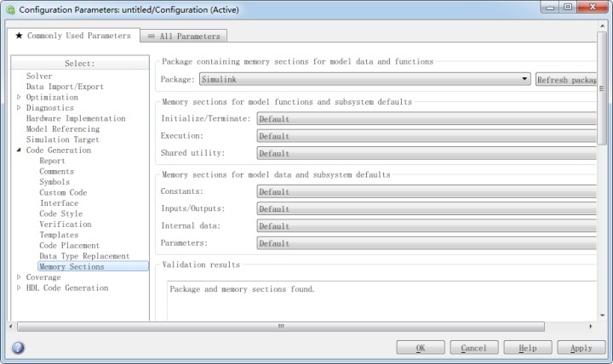This screenshot has width=613, height=364.
Task: Select Coverage in the tree
Action: [x=43, y=277]
